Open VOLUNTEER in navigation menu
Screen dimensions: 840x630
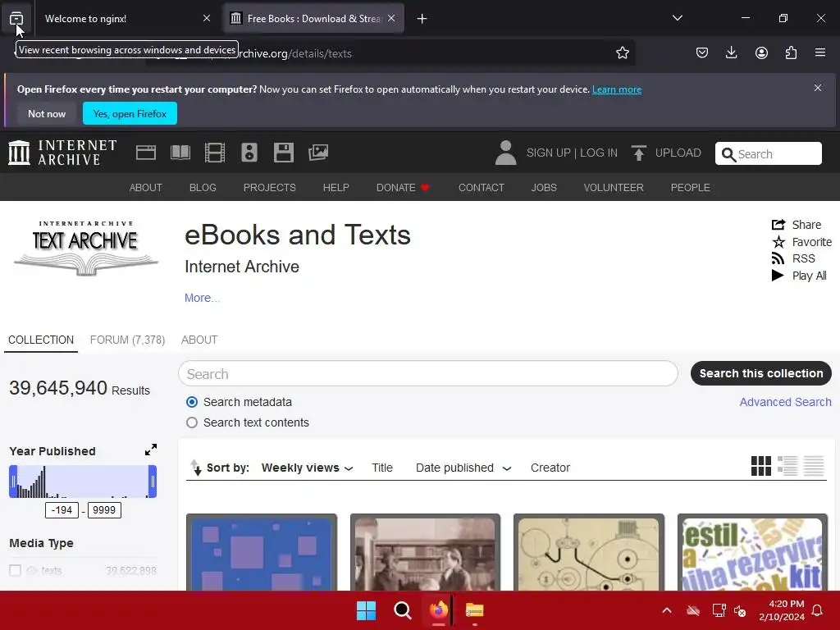[614, 188]
